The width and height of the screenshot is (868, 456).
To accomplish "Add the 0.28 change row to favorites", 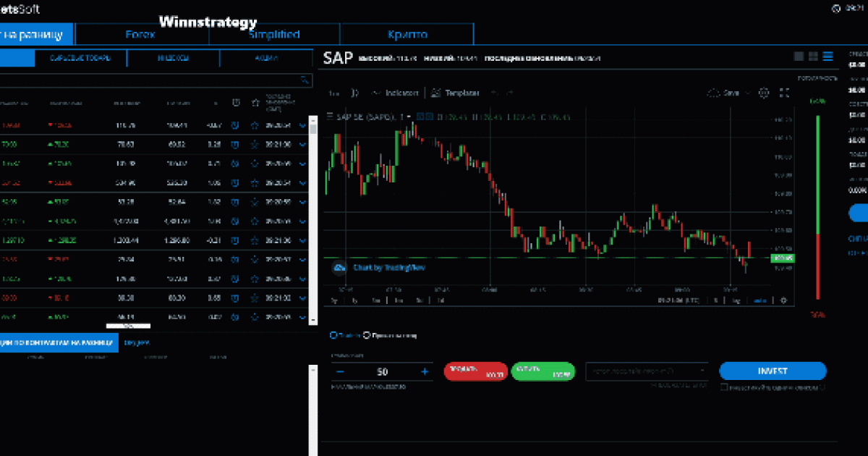I will click(x=254, y=145).
